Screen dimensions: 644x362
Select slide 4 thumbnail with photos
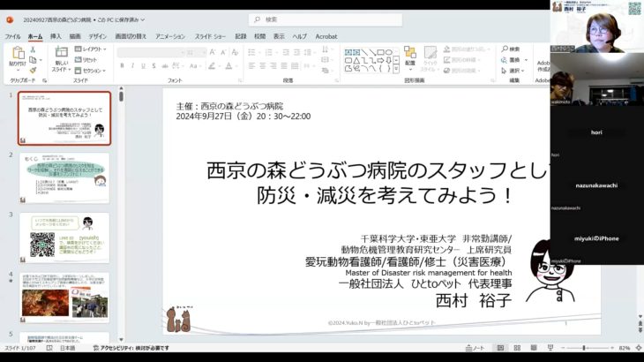[64, 298]
